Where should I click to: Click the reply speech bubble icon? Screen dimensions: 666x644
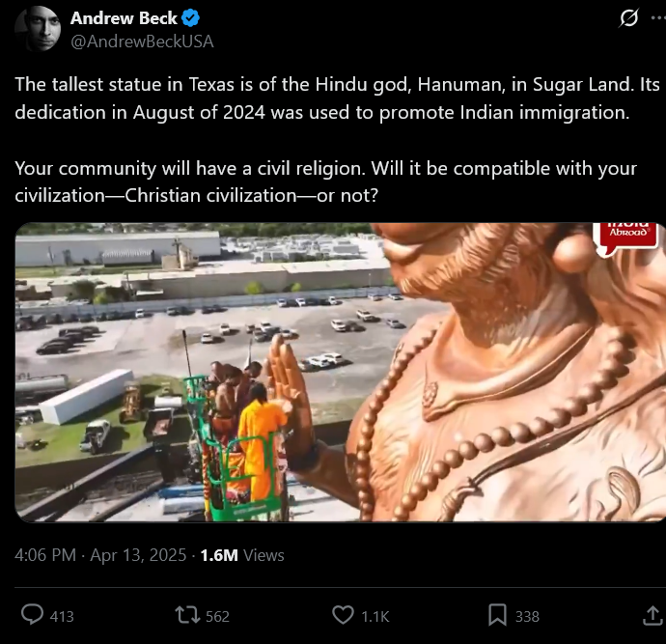pyautogui.click(x=32, y=615)
